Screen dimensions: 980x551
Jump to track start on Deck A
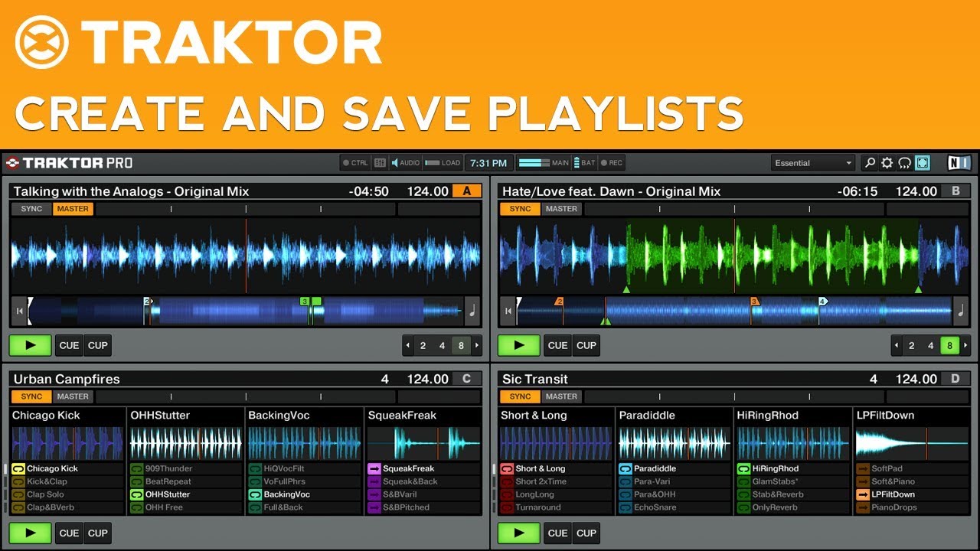18,311
